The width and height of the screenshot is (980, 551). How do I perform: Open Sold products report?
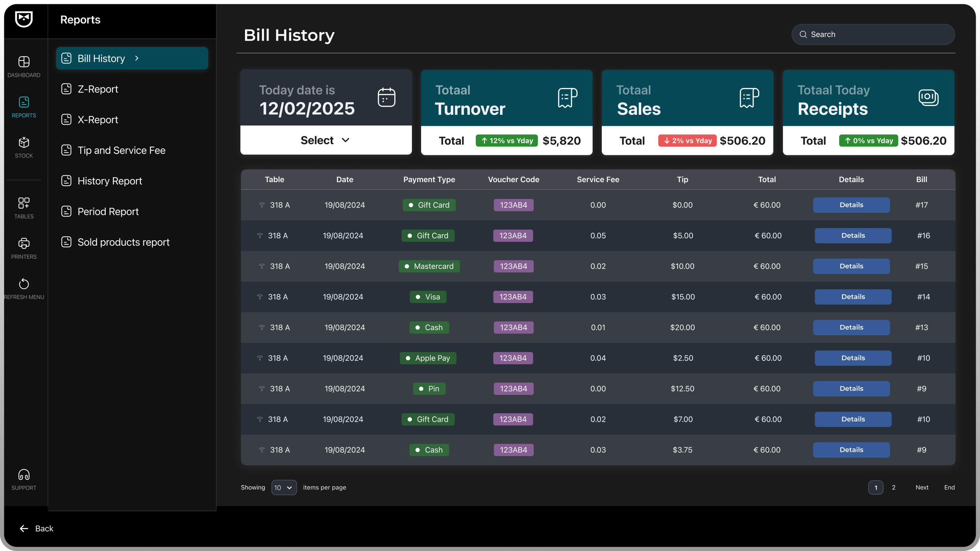(123, 242)
